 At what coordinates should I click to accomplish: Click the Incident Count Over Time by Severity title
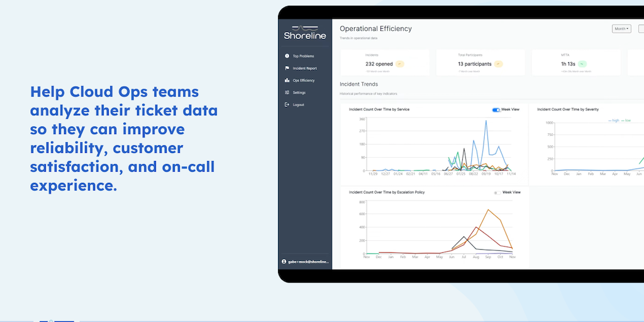point(568,109)
